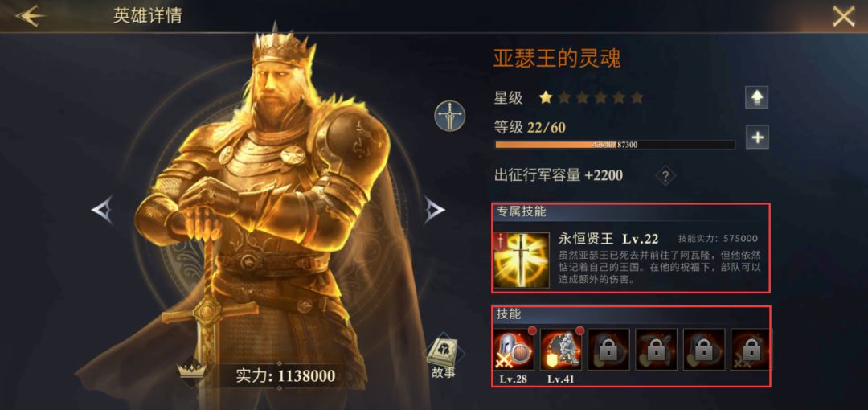Show next hero with right arrow
This screenshot has width=868, height=410.
pos(434,210)
